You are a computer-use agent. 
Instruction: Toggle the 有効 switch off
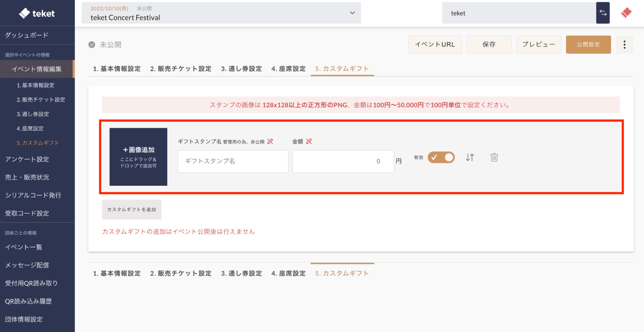(x=441, y=157)
